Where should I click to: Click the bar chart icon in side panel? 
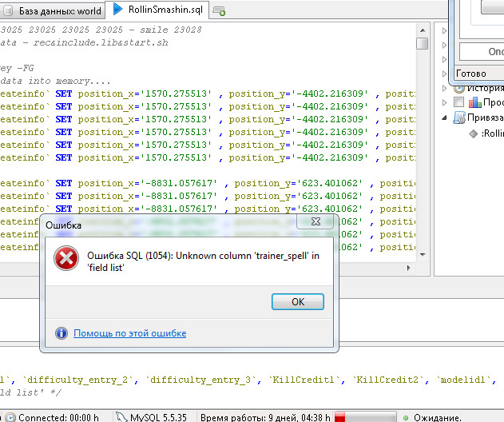475,102
